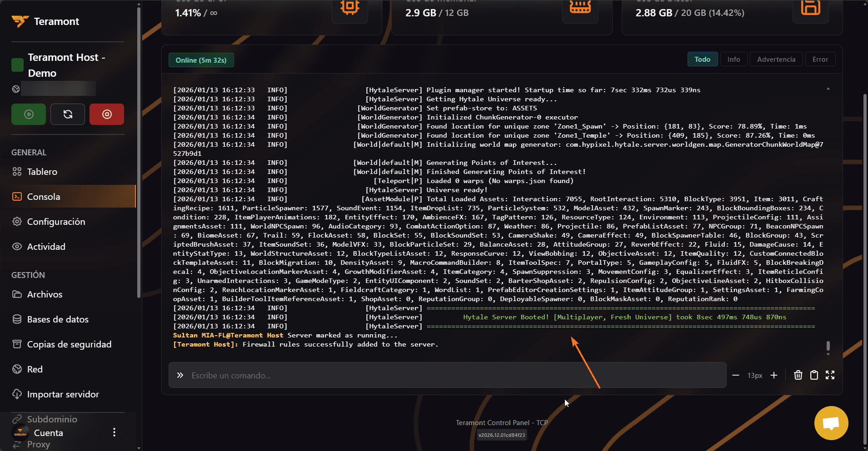Copy console output with clipboard icon

(814, 375)
